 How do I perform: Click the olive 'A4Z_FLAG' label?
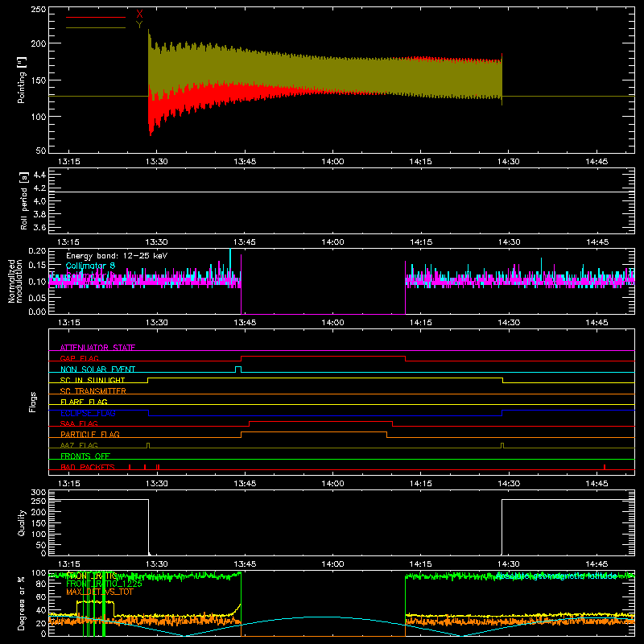pos(79,445)
